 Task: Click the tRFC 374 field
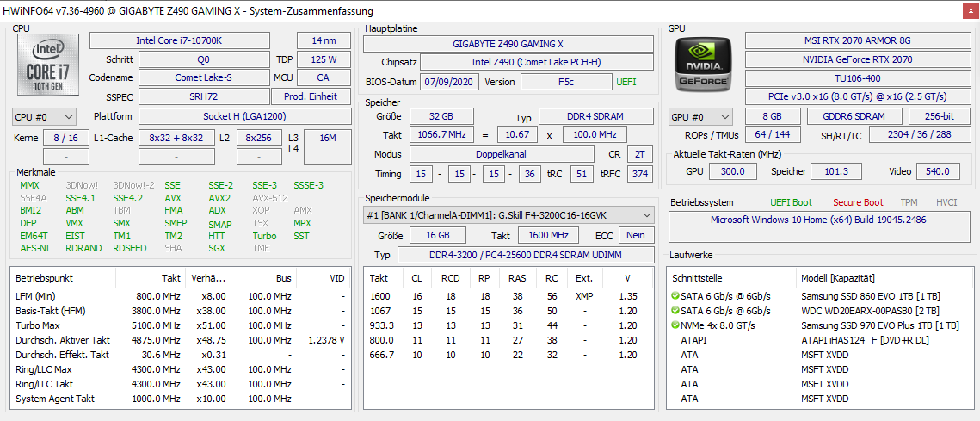(x=640, y=174)
